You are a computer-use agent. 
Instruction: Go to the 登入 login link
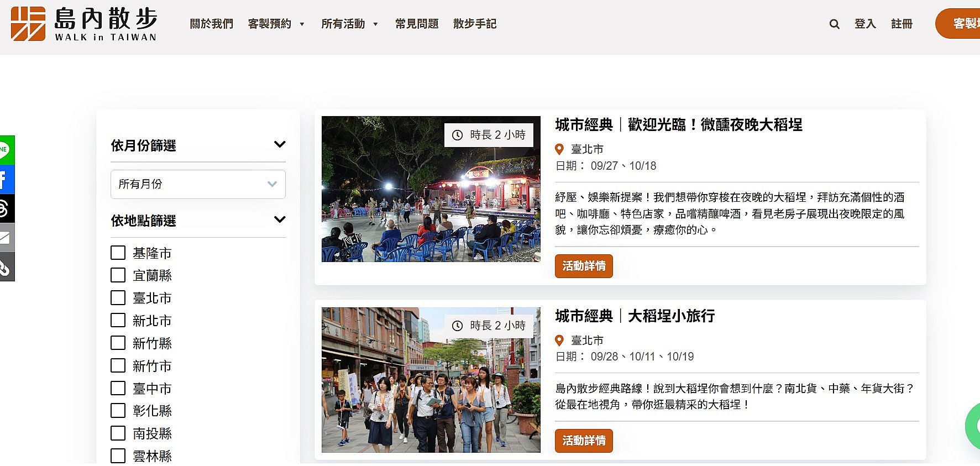[x=865, y=24]
